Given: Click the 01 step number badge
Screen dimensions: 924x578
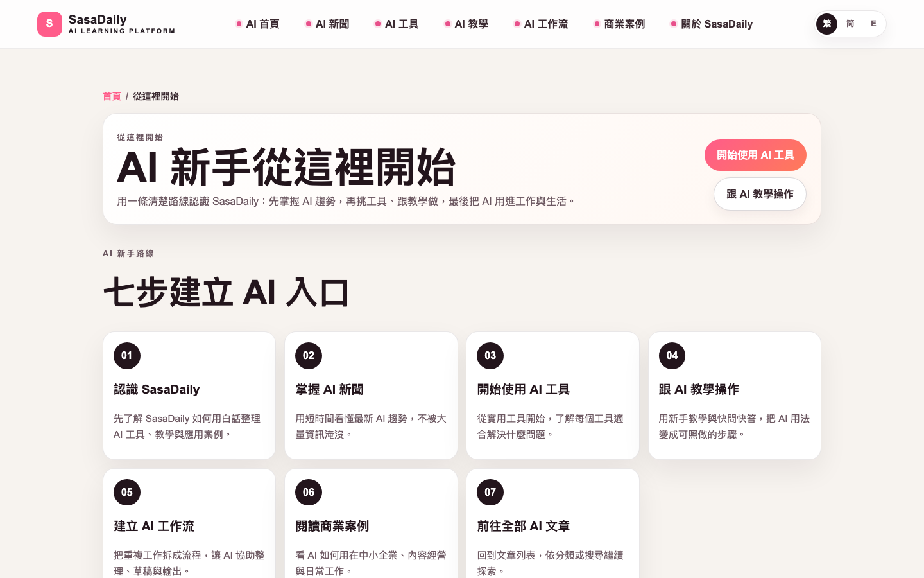Looking at the screenshot, I should pyautogui.click(x=127, y=356).
